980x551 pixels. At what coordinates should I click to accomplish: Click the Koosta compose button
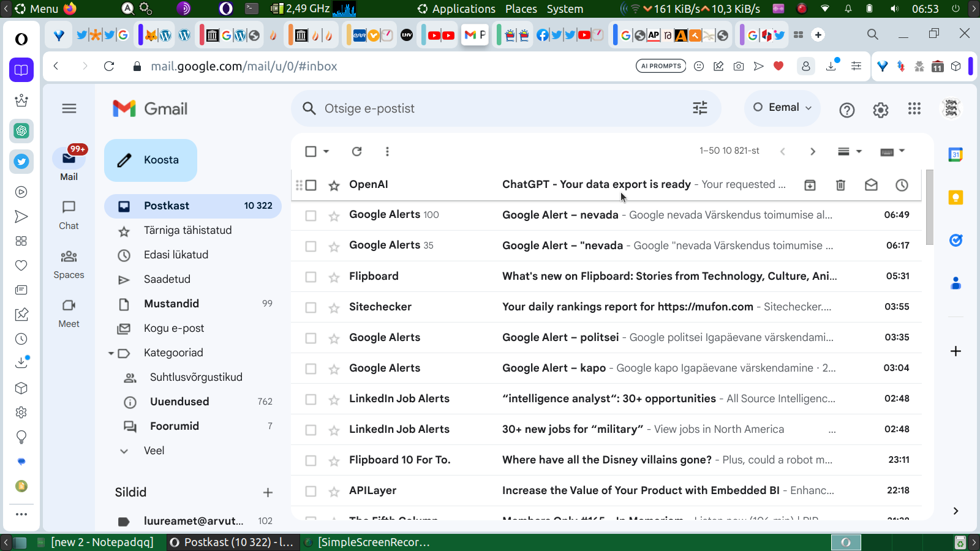[151, 160]
